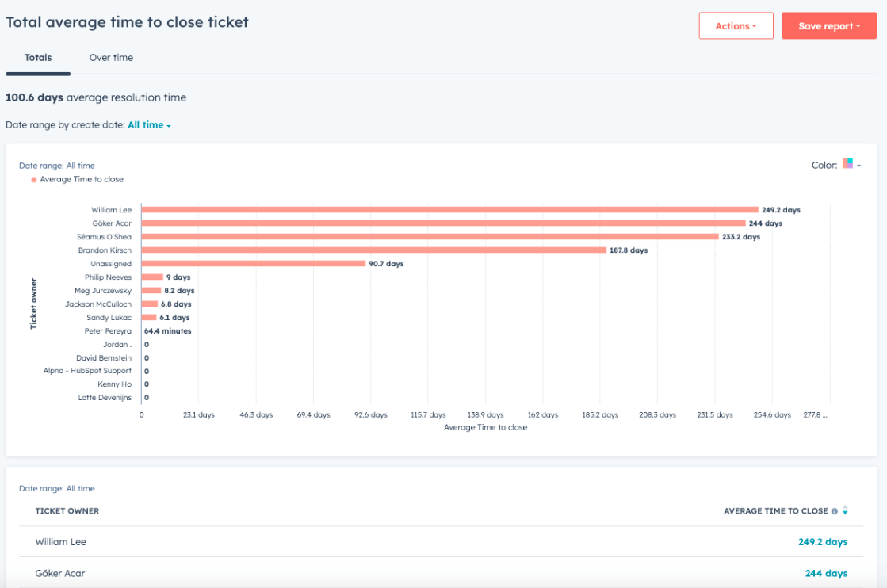This screenshot has height=588, width=887.
Task: Toggle Average Time to close legend dot
Action: click(34, 180)
